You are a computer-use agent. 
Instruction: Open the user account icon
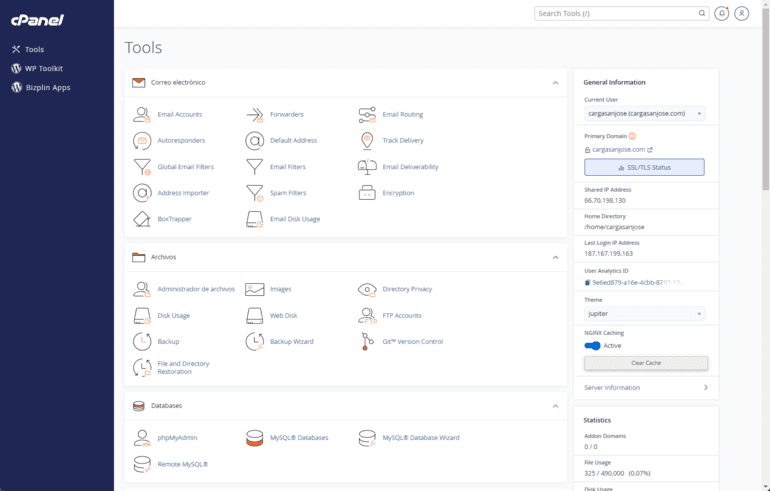click(741, 14)
